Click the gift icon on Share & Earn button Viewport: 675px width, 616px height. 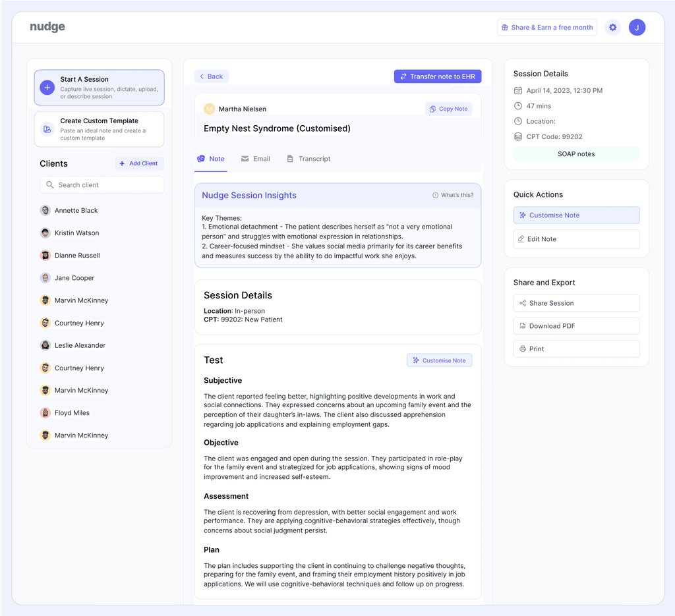pyautogui.click(x=506, y=27)
